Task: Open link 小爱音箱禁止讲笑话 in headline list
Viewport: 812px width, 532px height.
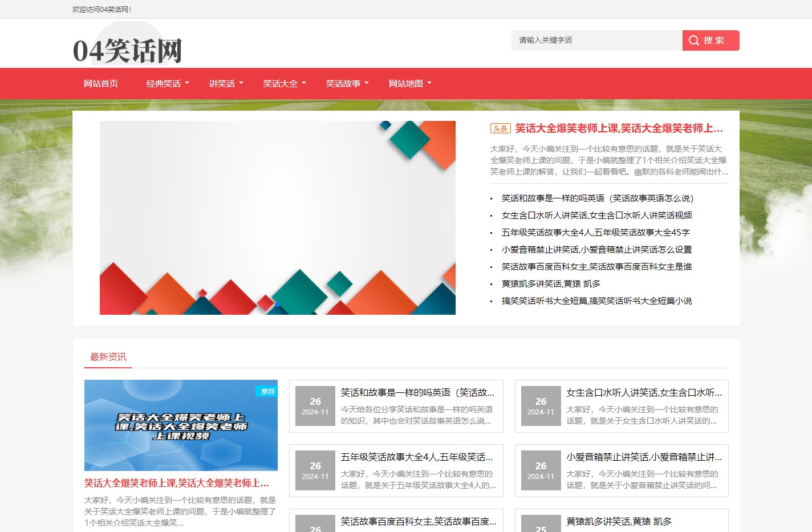Action: (x=596, y=250)
